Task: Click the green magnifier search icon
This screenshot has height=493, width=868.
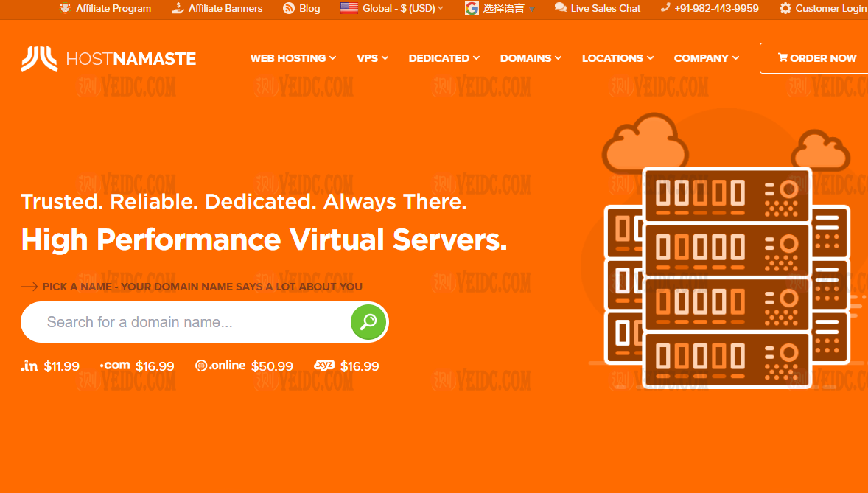Action: point(368,322)
